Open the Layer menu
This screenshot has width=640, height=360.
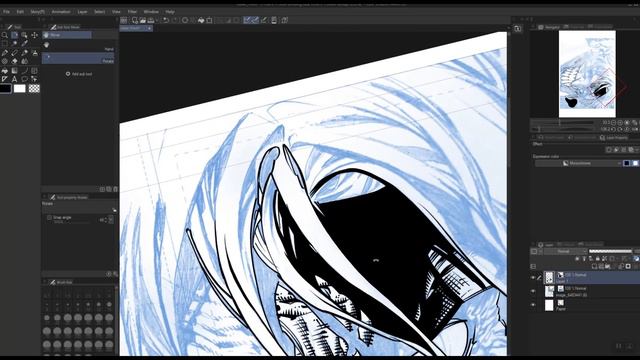(x=82, y=12)
